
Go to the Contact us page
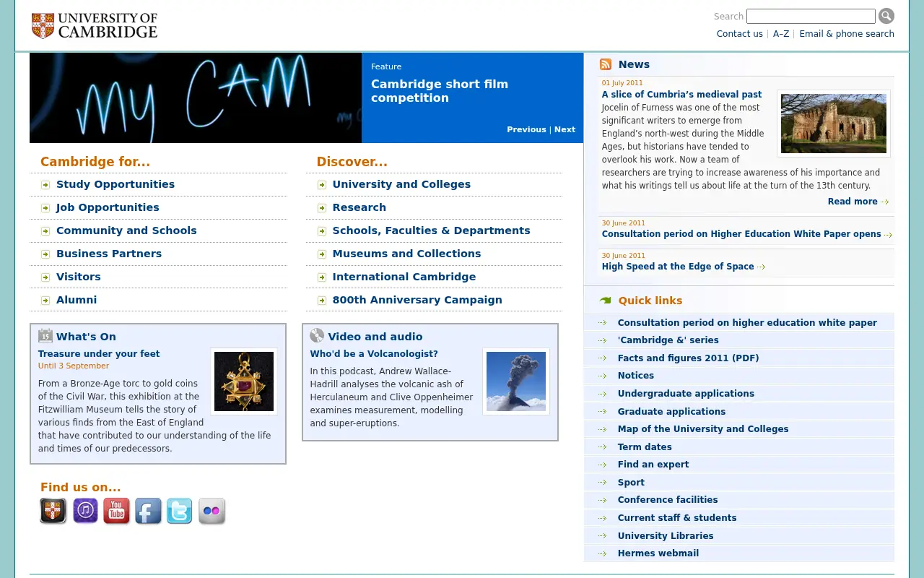pyautogui.click(x=740, y=34)
